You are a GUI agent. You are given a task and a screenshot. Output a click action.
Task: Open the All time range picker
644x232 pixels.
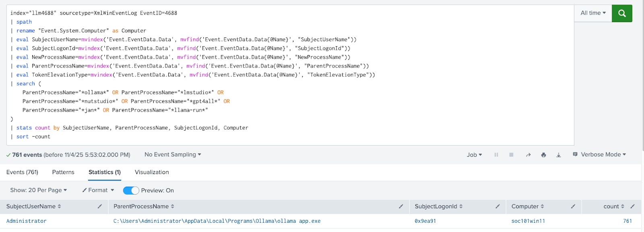tap(593, 13)
